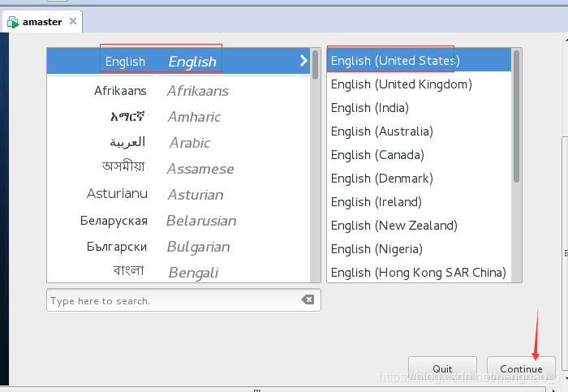The width and height of the screenshot is (568, 392).
Task: Choose Arabic from the language list
Action: pos(179,143)
